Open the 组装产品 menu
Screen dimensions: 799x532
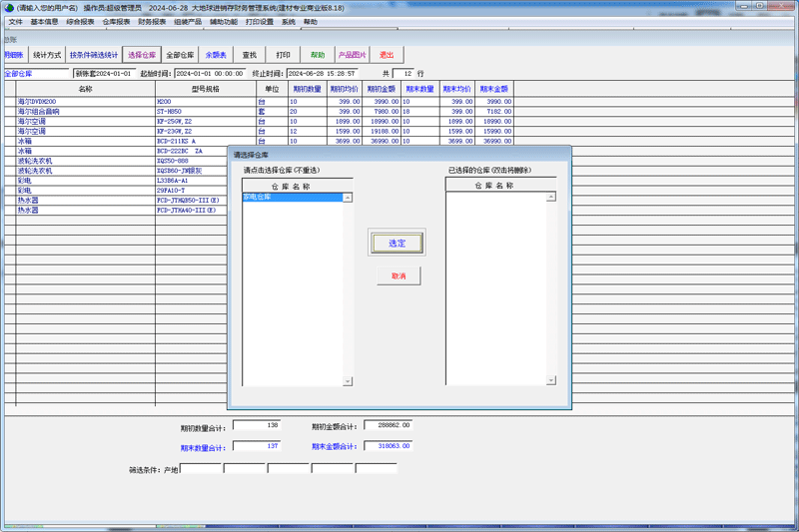click(188, 22)
